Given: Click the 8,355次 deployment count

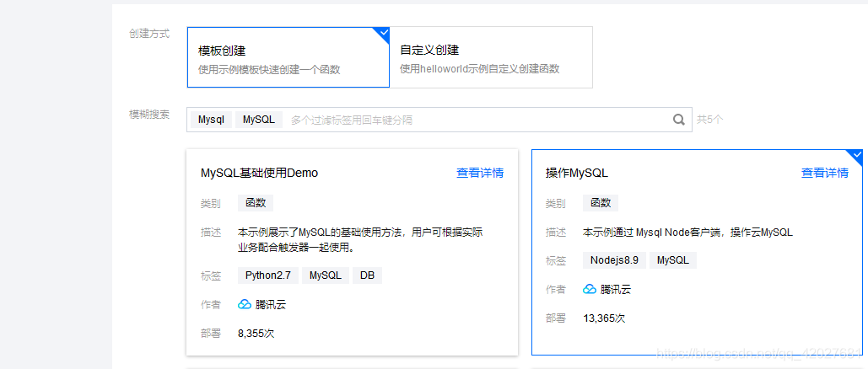Looking at the screenshot, I should pyautogui.click(x=256, y=334).
